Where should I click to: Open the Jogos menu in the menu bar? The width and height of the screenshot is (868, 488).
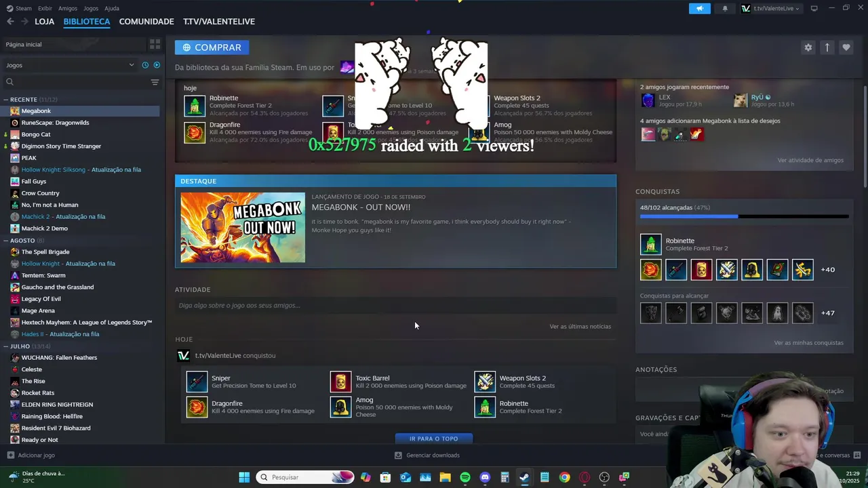(x=91, y=8)
